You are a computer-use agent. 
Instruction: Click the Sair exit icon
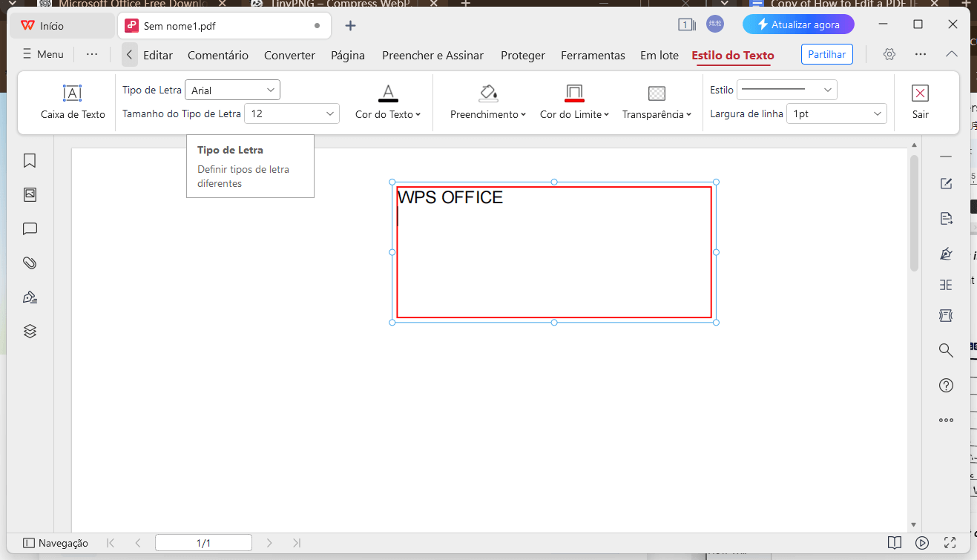click(x=920, y=93)
